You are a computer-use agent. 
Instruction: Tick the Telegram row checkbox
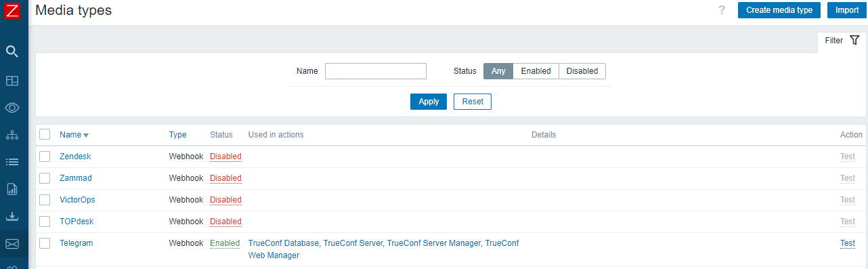(45, 243)
